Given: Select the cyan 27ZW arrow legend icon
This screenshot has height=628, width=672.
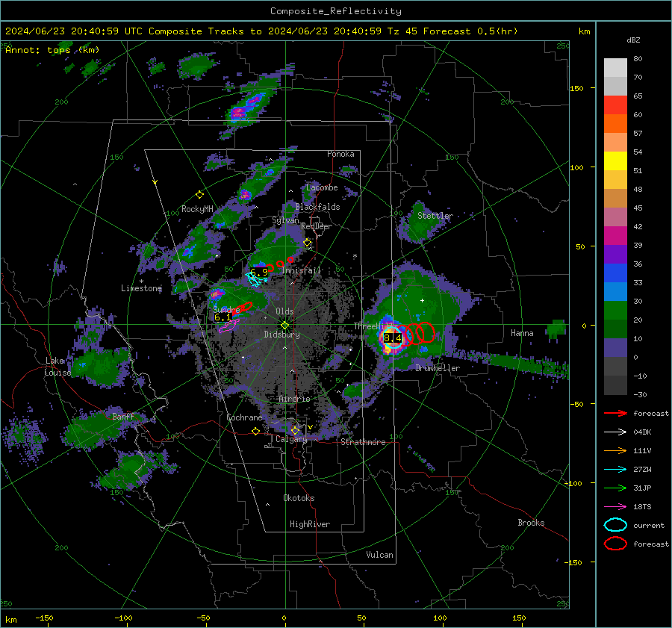Looking at the screenshot, I should (615, 470).
